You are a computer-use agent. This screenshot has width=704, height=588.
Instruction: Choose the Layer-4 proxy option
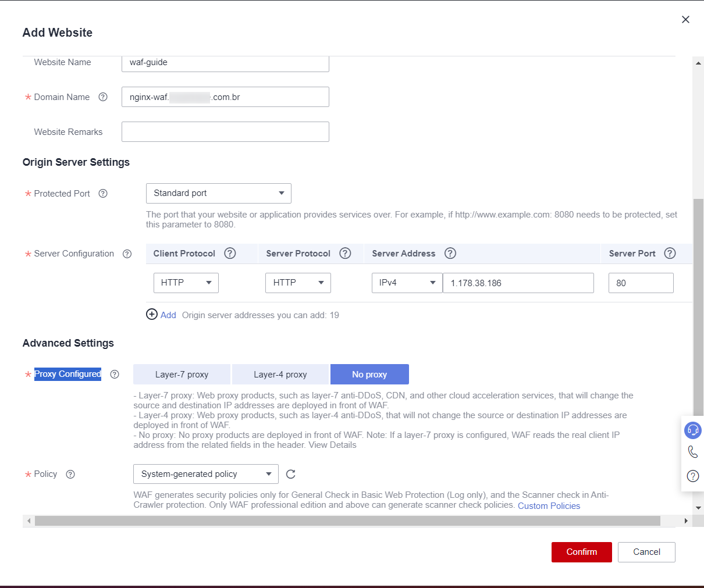(x=280, y=375)
